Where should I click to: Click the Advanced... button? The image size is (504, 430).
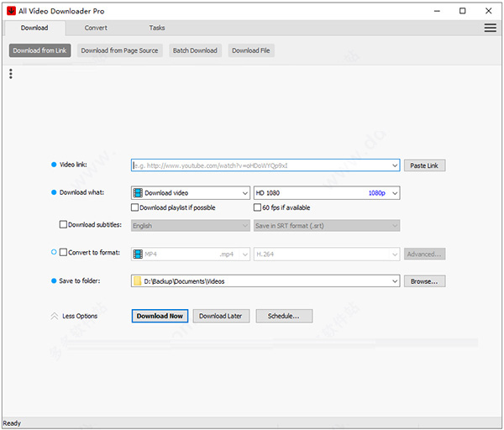pos(424,254)
